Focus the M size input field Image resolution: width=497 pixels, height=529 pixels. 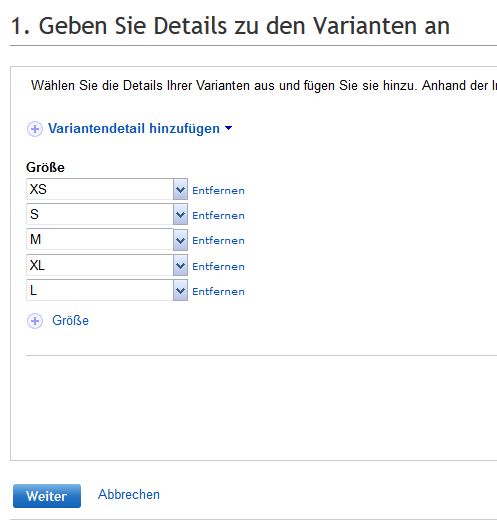100,240
